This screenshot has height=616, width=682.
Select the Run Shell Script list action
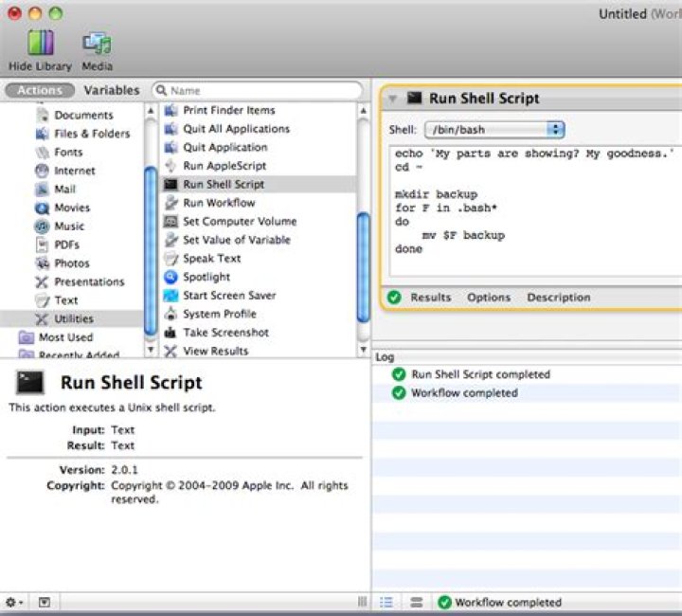pos(259,185)
